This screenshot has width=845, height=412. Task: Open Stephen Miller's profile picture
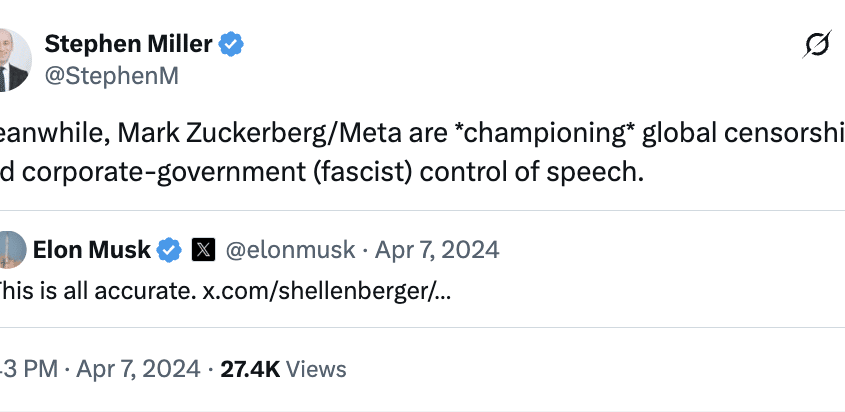point(12,59)
